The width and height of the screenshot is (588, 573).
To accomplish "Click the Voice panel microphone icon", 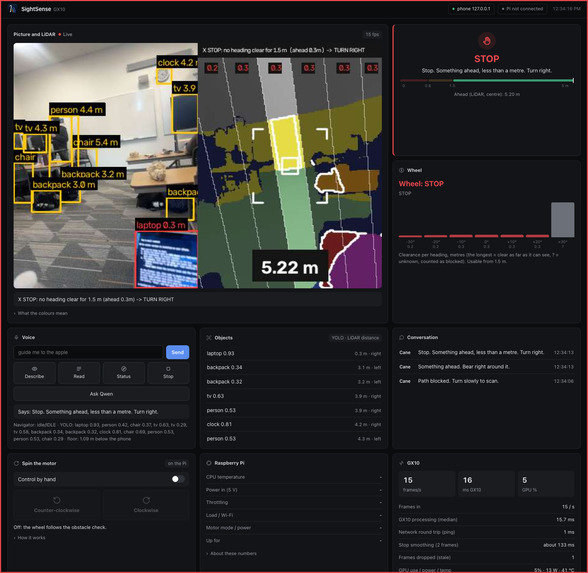I will 16,337.
